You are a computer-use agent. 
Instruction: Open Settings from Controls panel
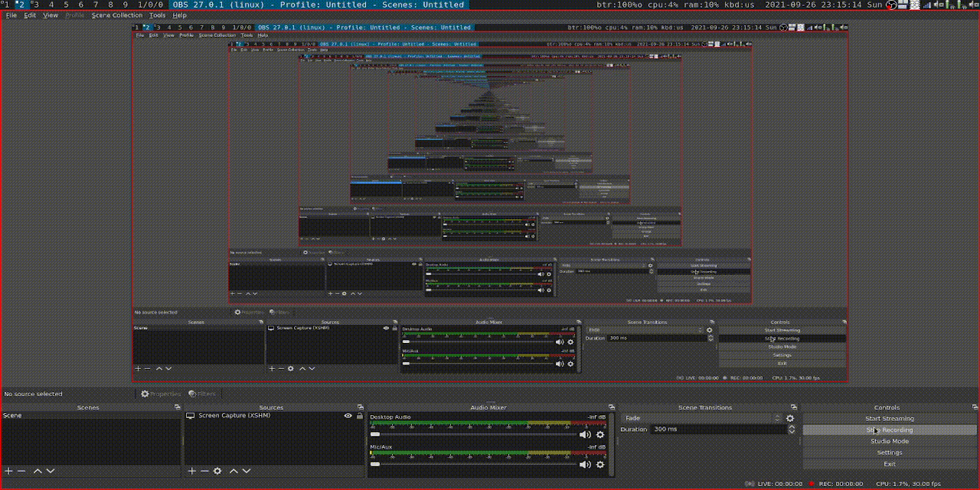click(889, 452)
